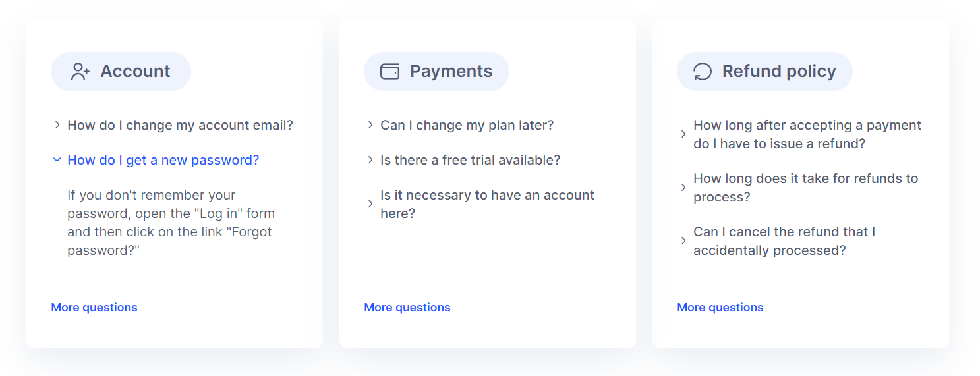Expand chevron beside 'Can I change my plan later?'
Viewport: 980px width, 376px height.
click(370, 125)
